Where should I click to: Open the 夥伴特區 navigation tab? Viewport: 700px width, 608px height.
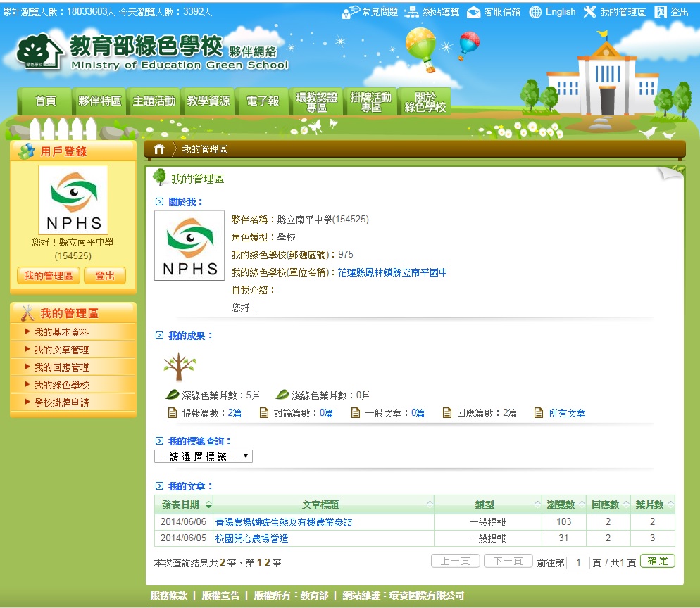pyautogui.click(x=99, y=101)
